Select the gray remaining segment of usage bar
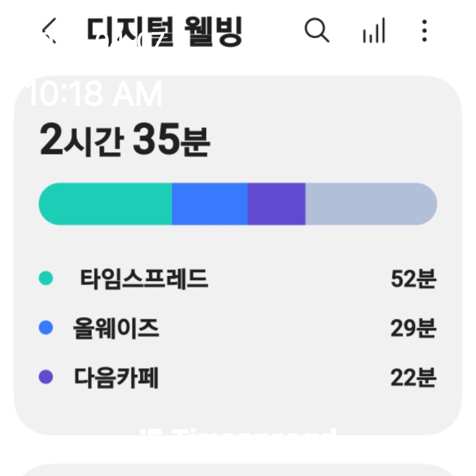The image size is (476, 476). point(370,204)
